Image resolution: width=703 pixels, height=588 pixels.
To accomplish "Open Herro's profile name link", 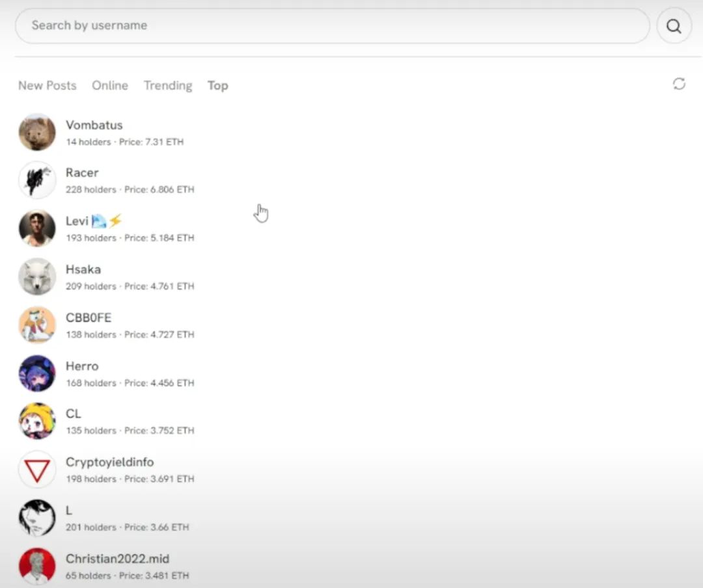I will [82, 366].
